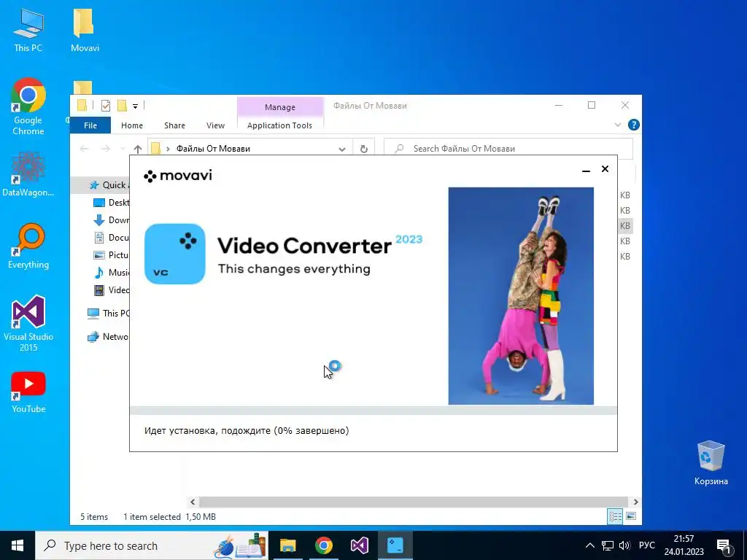Open network status tray icon
The image size is (747, 560).
click(607, 545)
